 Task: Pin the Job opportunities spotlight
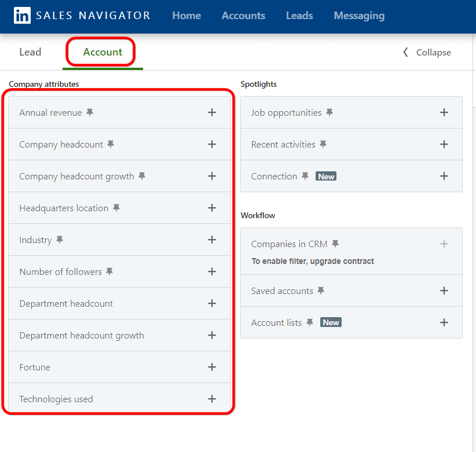pos(329,112)
